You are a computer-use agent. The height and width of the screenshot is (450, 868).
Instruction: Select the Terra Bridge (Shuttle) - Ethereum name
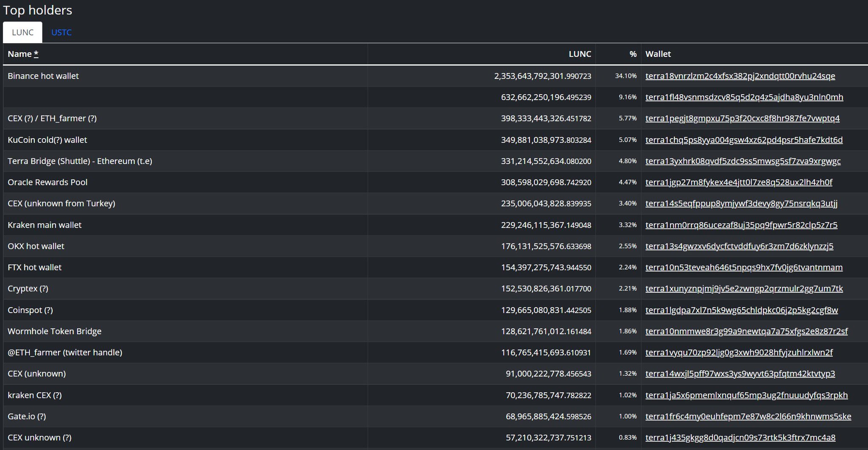(x=80, y=161)
